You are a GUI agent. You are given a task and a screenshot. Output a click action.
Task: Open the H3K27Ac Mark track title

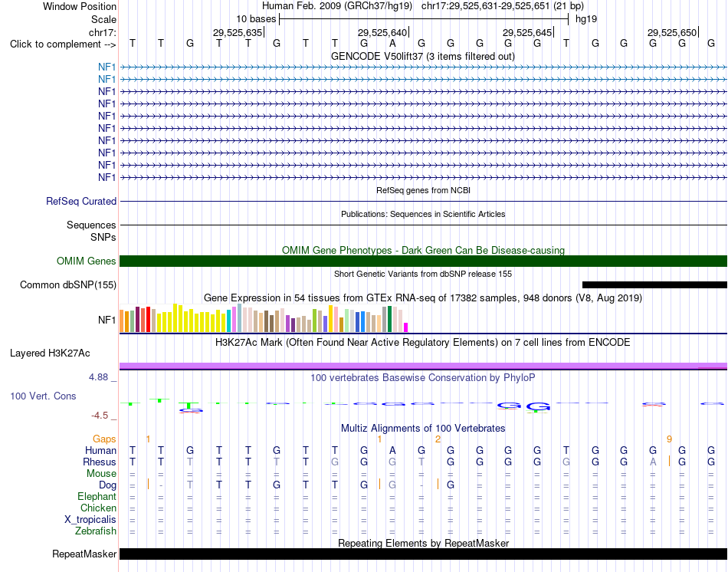pos(423,343)
